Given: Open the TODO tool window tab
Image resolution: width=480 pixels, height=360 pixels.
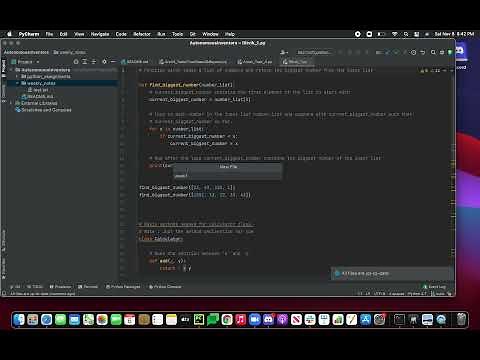Looking at the screenshot, I should coord(35,287).
